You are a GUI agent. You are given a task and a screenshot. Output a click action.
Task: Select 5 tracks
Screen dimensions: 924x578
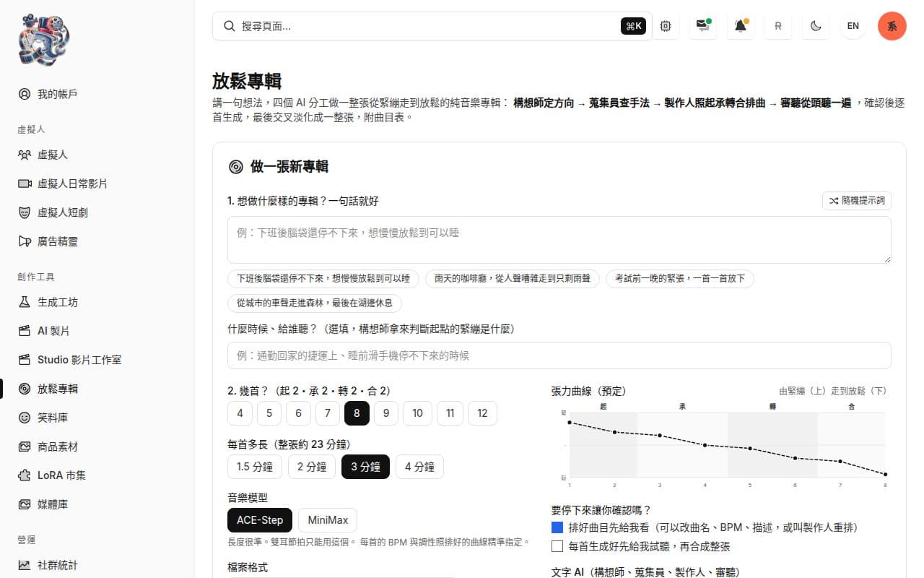click(x=269, y=413)
